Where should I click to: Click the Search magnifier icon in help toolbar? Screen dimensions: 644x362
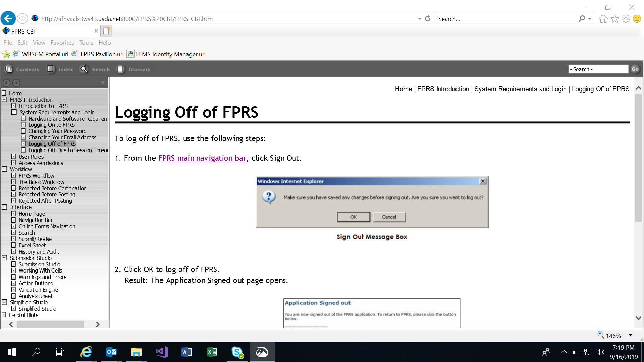tap(84, 69)
